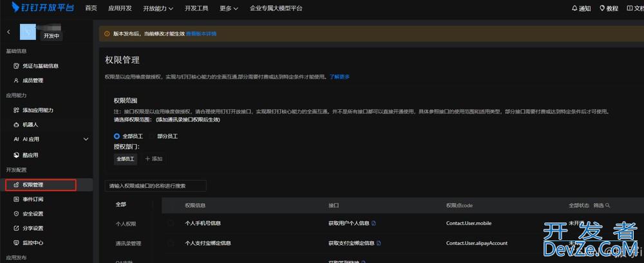Select the 个人权限 category tab
The height and width of the screenshot is (263, 644).
(x=126, y=224)
